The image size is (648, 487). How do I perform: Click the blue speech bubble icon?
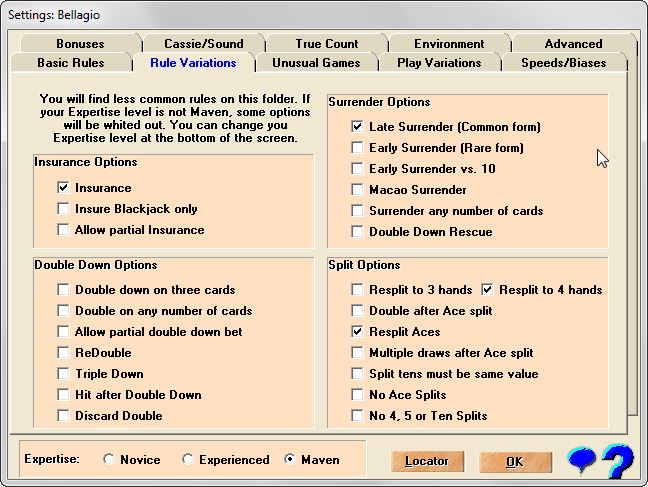coord(582,459)
